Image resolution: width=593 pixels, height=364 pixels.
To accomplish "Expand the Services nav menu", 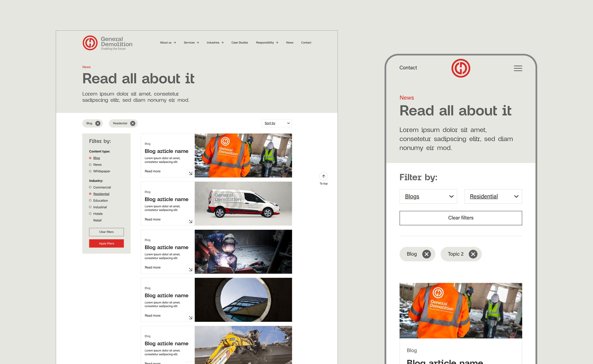I will [x=191, y=43].
